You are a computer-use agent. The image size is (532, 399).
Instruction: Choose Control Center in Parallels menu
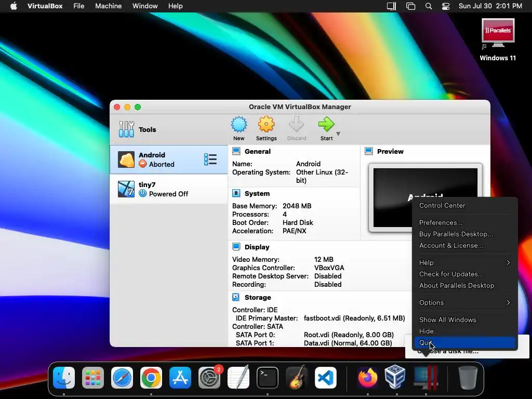pos(442,205)
